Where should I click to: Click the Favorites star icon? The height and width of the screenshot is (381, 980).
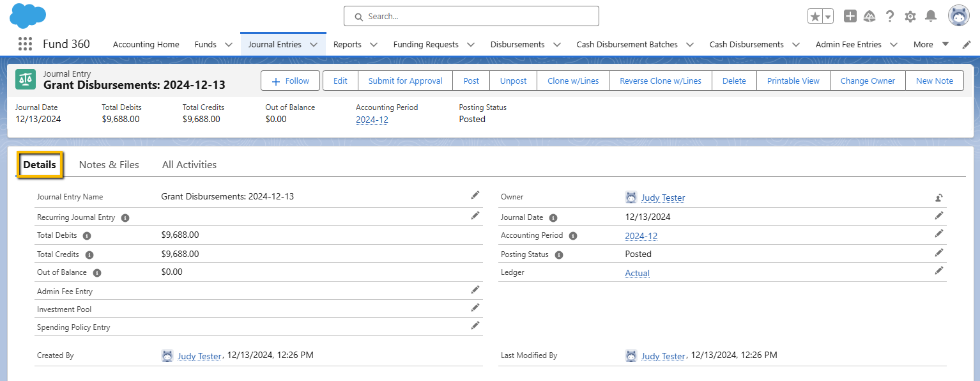815,17
